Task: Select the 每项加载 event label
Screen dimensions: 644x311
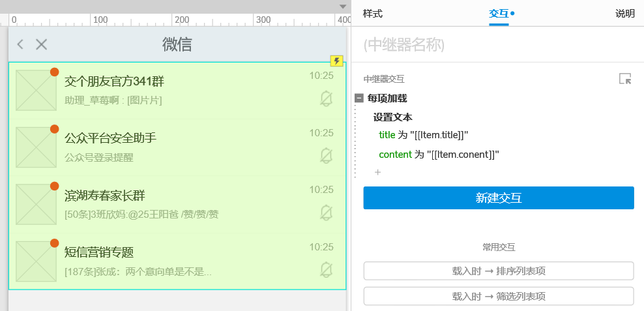Action: 387,98
